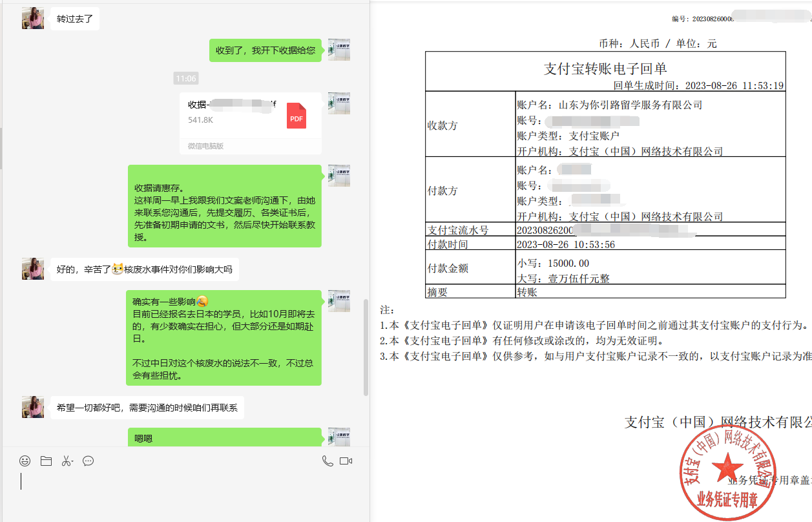812x522 pixels.
Task: Open the red PDF file icon
Action: click(297, 116)
